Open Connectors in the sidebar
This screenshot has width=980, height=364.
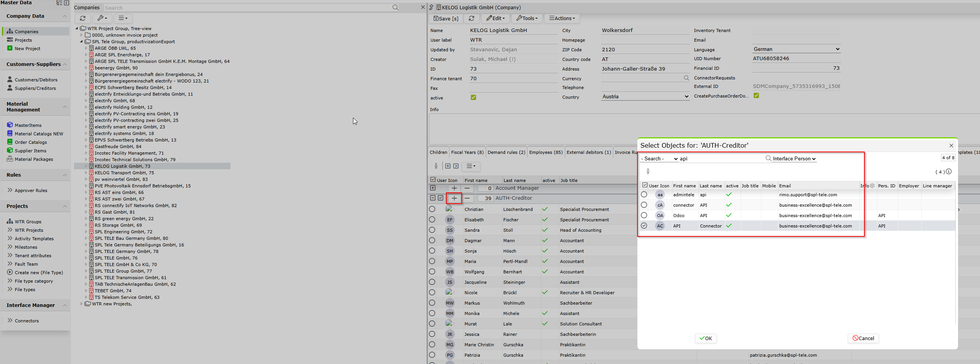[27, 321]
